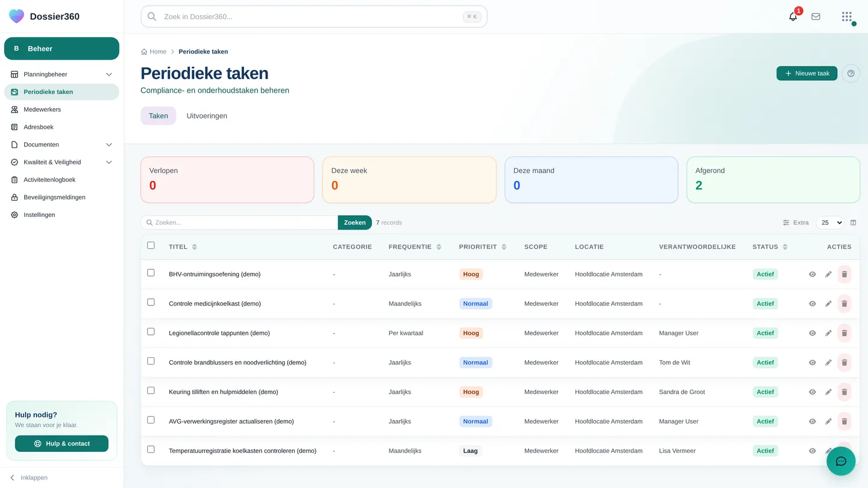Image resolution: width=868 pixels, height=488 pixels.
Task: Toggle the column layout icon
Action: click(x=853, y=223)
